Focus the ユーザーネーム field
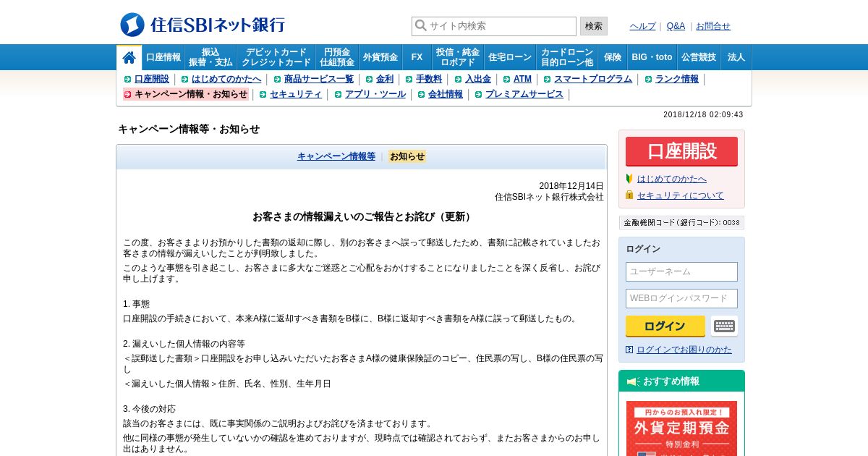 click(x=681, y=271)
